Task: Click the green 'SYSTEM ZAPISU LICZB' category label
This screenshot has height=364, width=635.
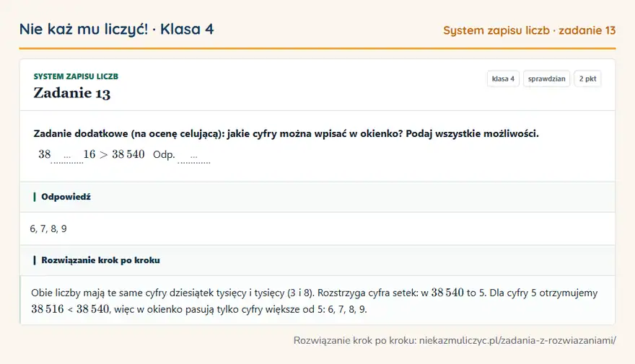Action: (x=76, y=76)
